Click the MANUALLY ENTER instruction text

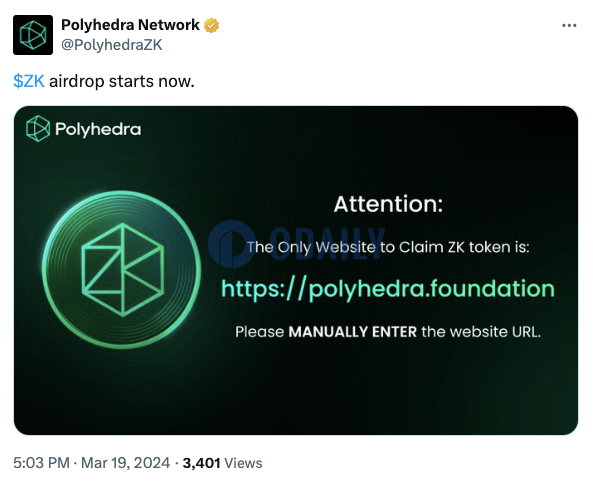click(352, 332)
